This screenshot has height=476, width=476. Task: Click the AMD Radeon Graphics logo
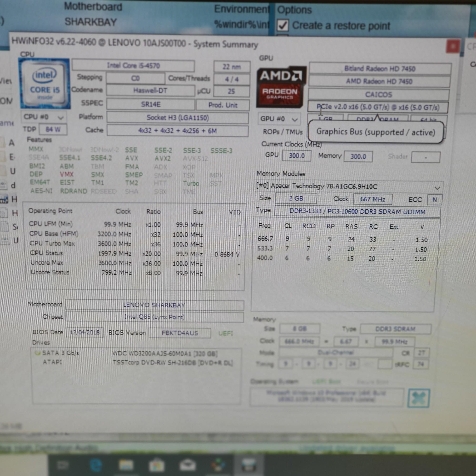point(281,87)
